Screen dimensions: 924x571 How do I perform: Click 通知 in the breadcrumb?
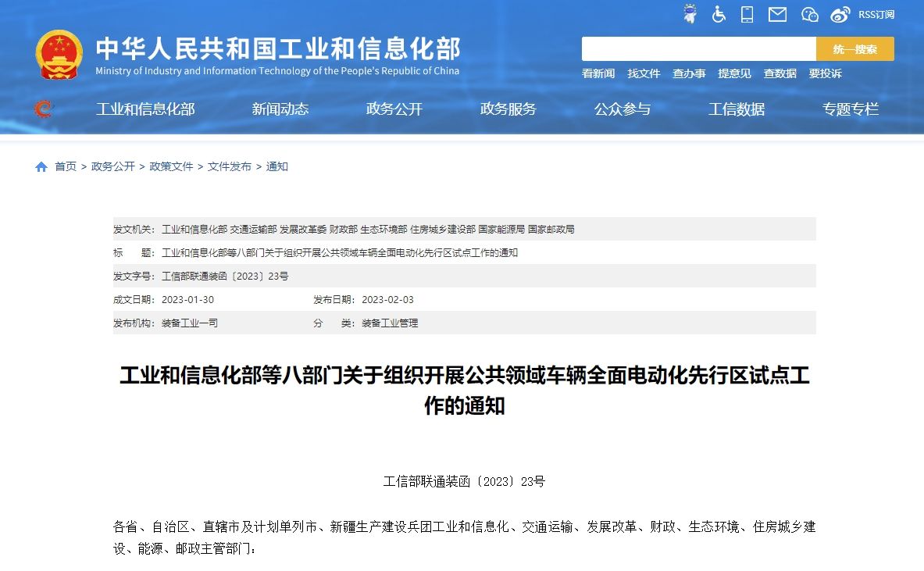pyautogui.click(x=277, y=166)
